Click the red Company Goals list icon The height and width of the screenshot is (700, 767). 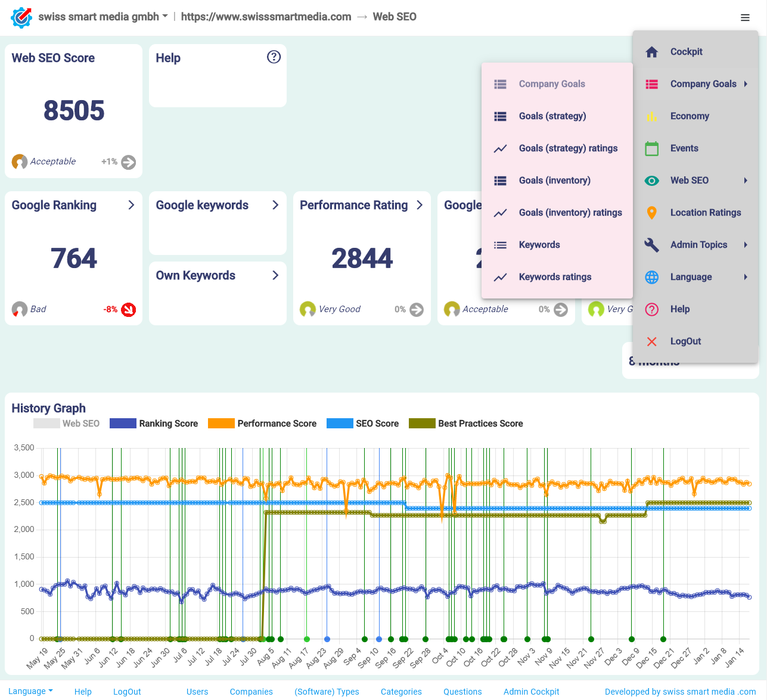coord(652,84)
